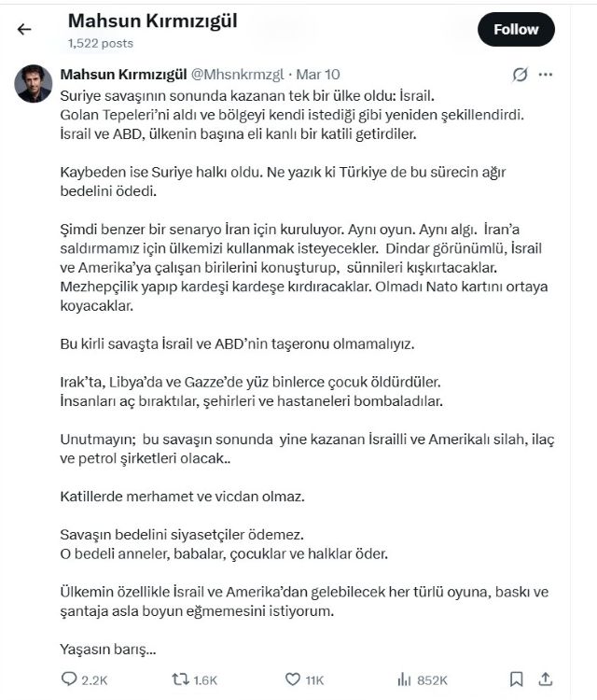Click the header title Mahsun Kırmızıgül
Screen dimensions: 597x700
point(152,21)
